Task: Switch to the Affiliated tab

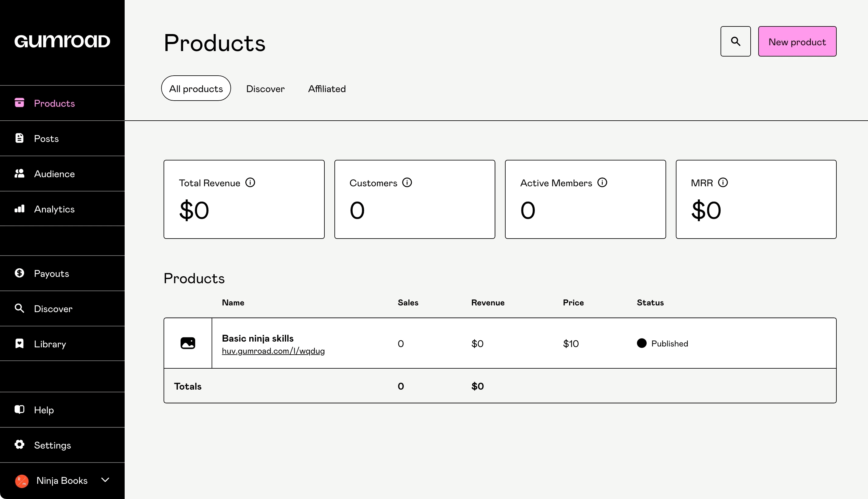Action: click(x=327, y=89)
